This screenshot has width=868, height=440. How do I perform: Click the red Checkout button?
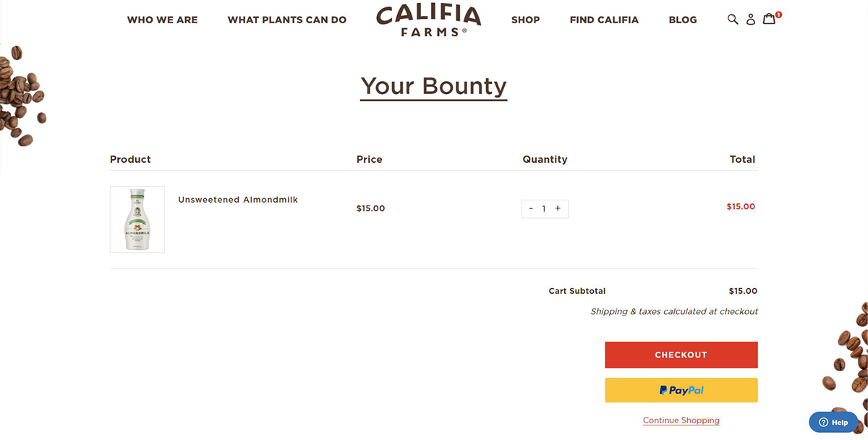681,355
